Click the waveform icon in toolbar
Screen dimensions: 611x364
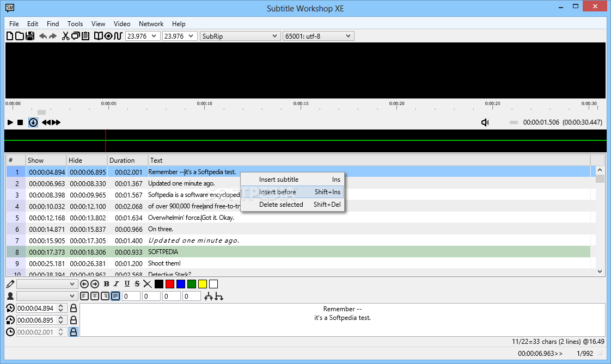118,36
